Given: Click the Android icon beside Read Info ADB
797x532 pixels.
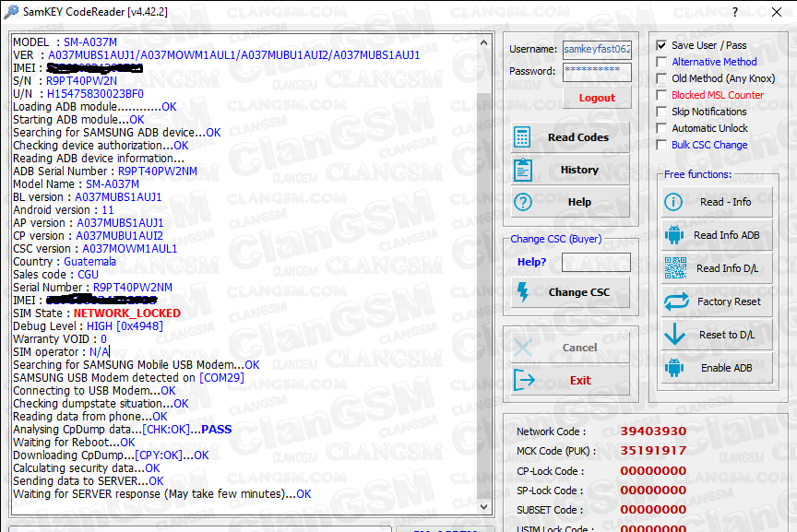Looking at the screenshot, I should coord(674,235).
